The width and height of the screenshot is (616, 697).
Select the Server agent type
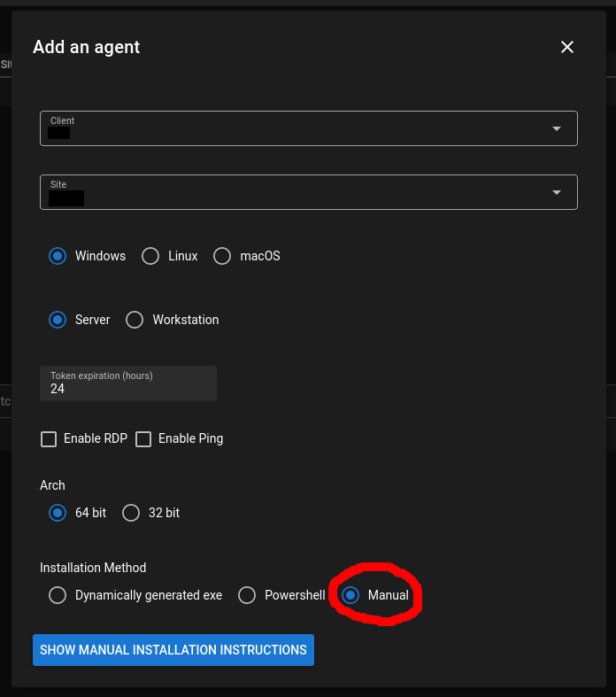(x=58, y=320)
